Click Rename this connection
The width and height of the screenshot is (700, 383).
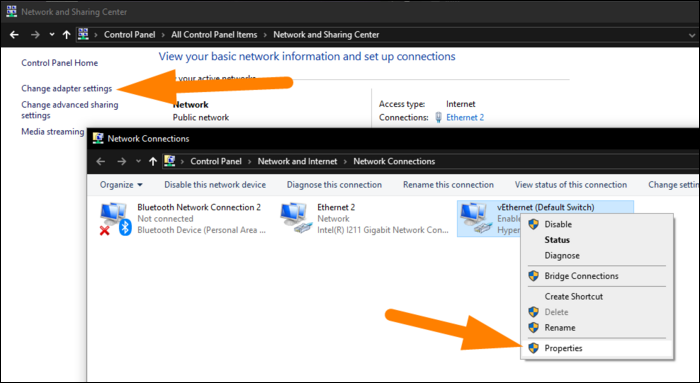pos(448,185)
